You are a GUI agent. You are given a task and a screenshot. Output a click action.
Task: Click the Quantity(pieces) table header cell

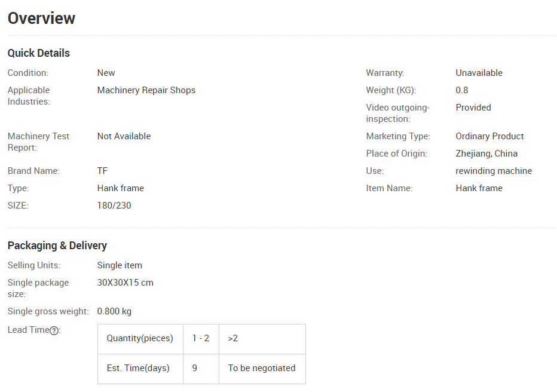[x=140, y=339]
